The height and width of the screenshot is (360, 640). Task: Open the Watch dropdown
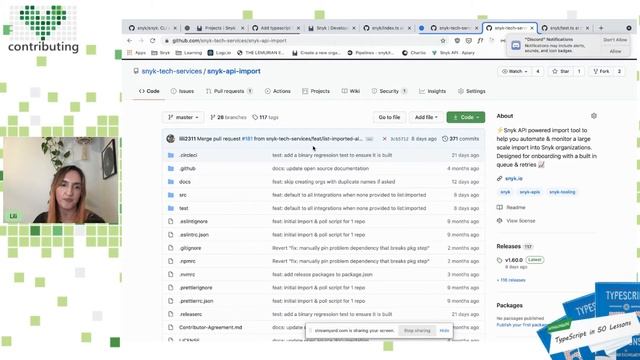(514, 71)
